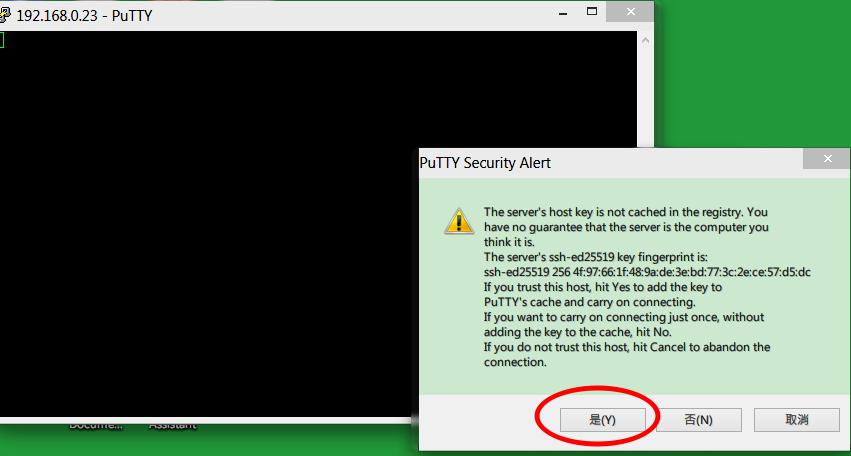Select the Docume... desktop icon label

[x=96, y=425]
